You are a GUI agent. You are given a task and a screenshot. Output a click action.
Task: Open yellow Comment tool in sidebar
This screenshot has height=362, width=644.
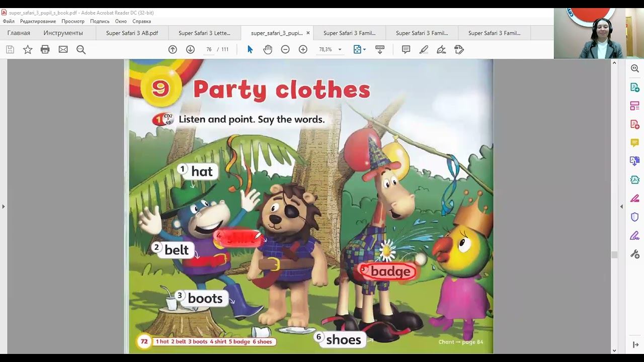pyautogui.click(x=635, y=143)
